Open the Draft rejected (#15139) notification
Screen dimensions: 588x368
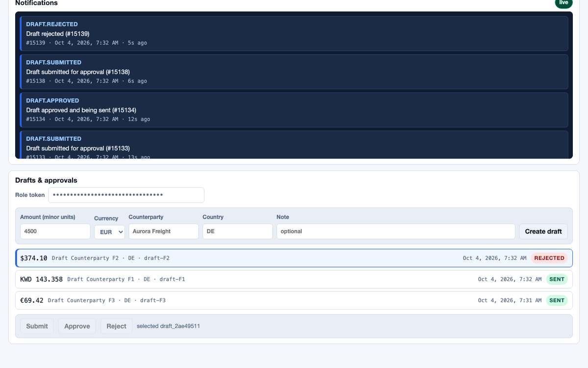pyautogui.click(x=294, y=33)
